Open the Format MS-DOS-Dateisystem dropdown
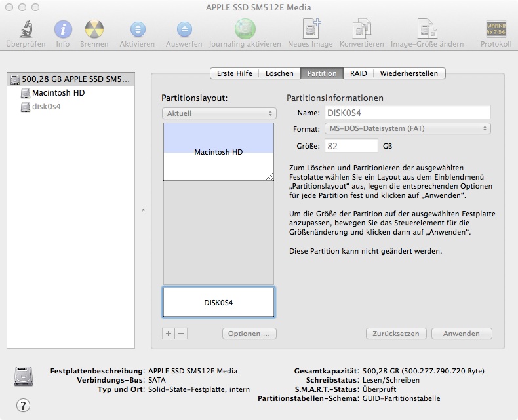 click(x=408, y=128)
